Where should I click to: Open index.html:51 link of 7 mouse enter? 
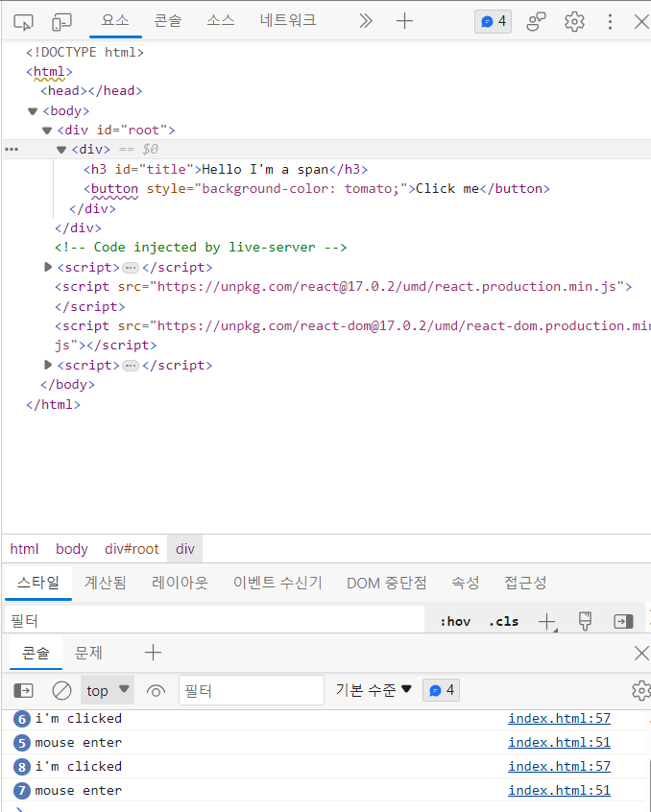(560, 790)
